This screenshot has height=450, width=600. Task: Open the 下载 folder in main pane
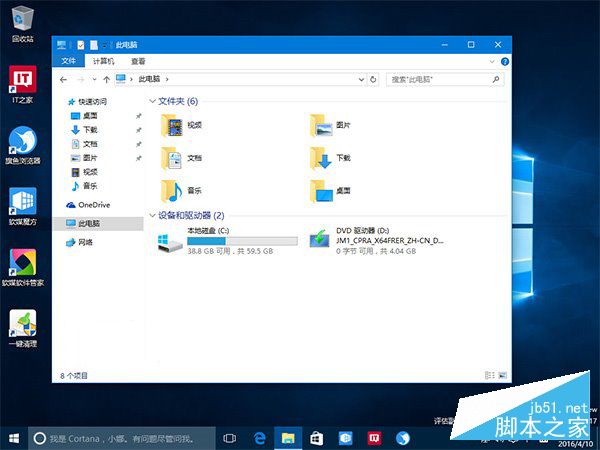pyautogui.click(x=330, y=158)
